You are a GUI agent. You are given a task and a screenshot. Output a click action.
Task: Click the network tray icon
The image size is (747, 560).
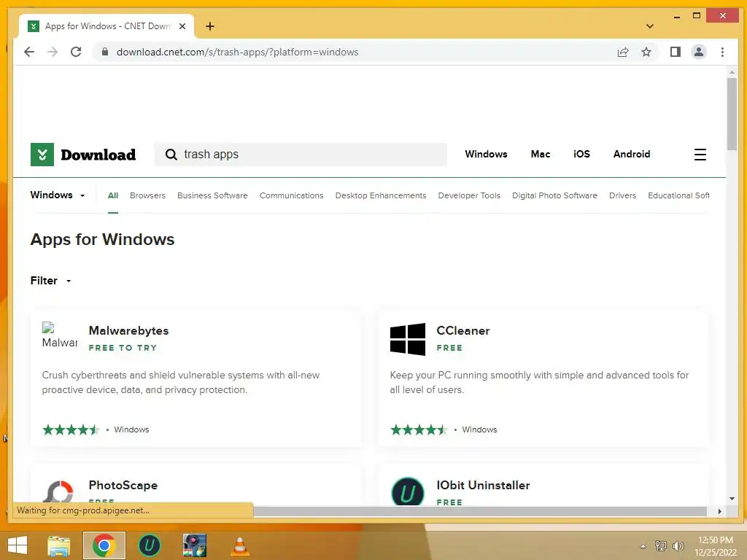point(661,545)
